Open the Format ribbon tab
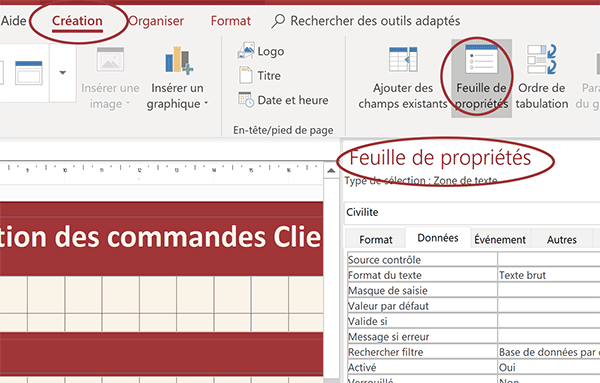 click(231, 21)
